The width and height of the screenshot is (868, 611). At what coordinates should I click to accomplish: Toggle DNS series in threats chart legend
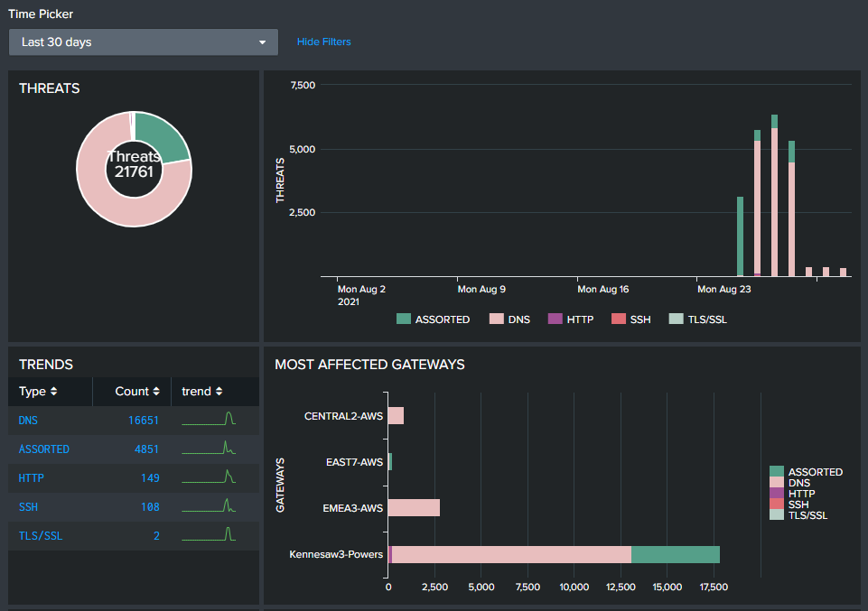509,319
